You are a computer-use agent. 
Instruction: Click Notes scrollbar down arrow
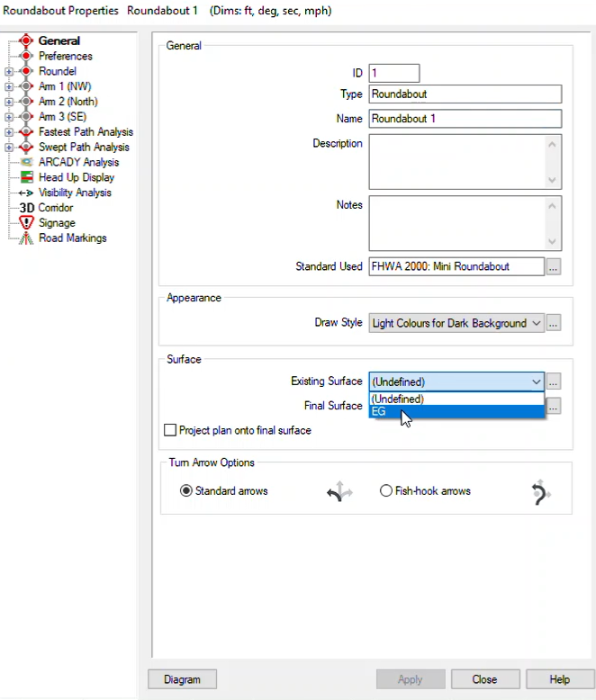pyautogui.click(x=552, y=241)
